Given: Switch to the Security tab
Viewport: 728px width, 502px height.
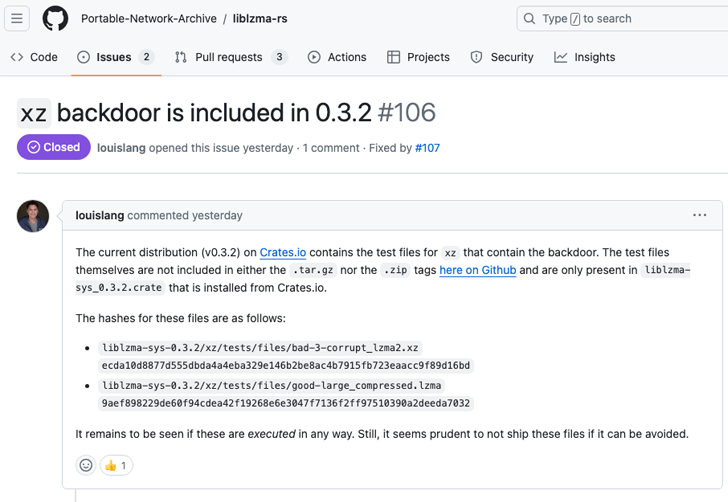Looking at the screenshot, I should [502, 57].
